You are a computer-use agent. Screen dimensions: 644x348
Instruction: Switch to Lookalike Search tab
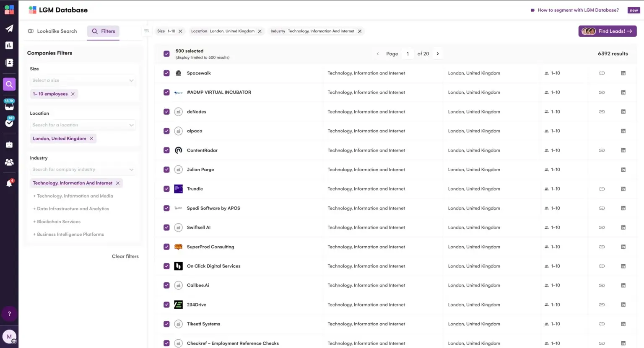click(x=52, y=31)
